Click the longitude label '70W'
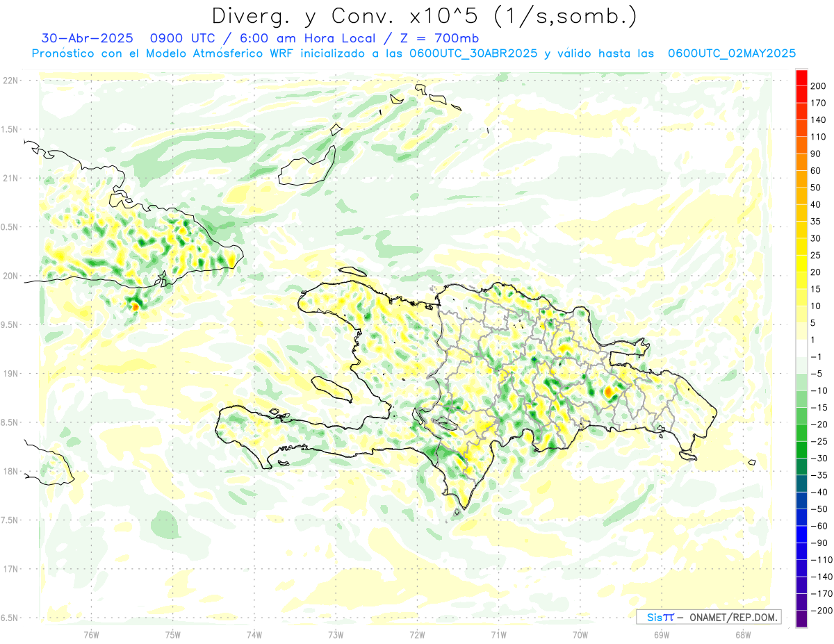 580,635
